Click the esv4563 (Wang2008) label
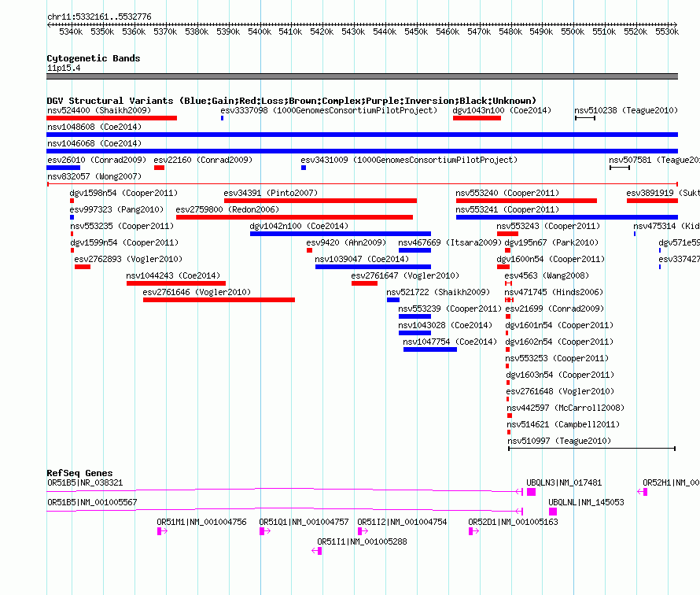 [547, 275]
